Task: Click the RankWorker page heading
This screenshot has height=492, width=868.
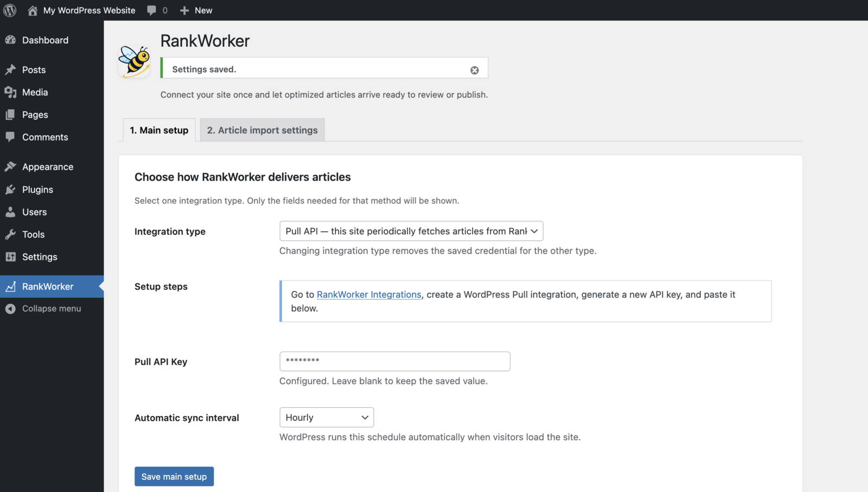Action: [205, 41]
